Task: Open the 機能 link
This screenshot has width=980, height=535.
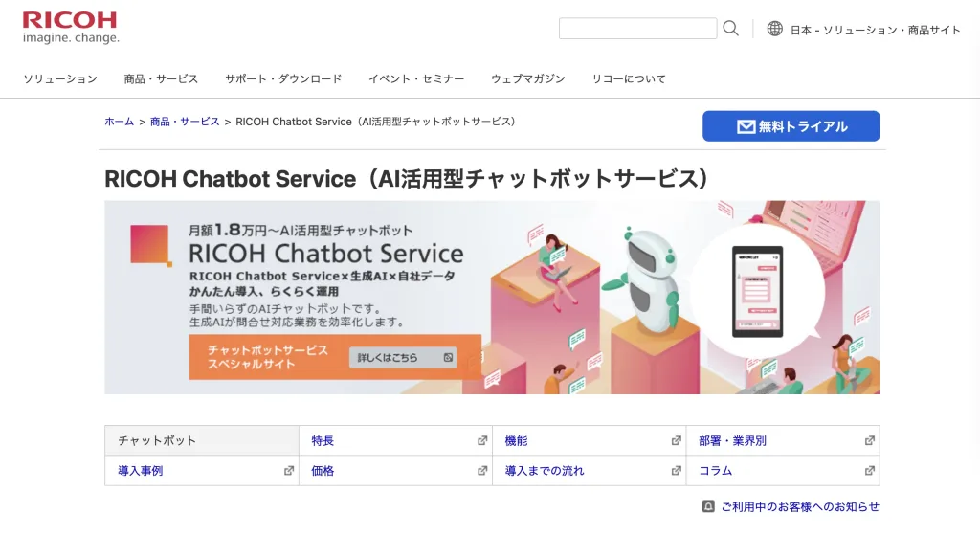Action: 516,440
